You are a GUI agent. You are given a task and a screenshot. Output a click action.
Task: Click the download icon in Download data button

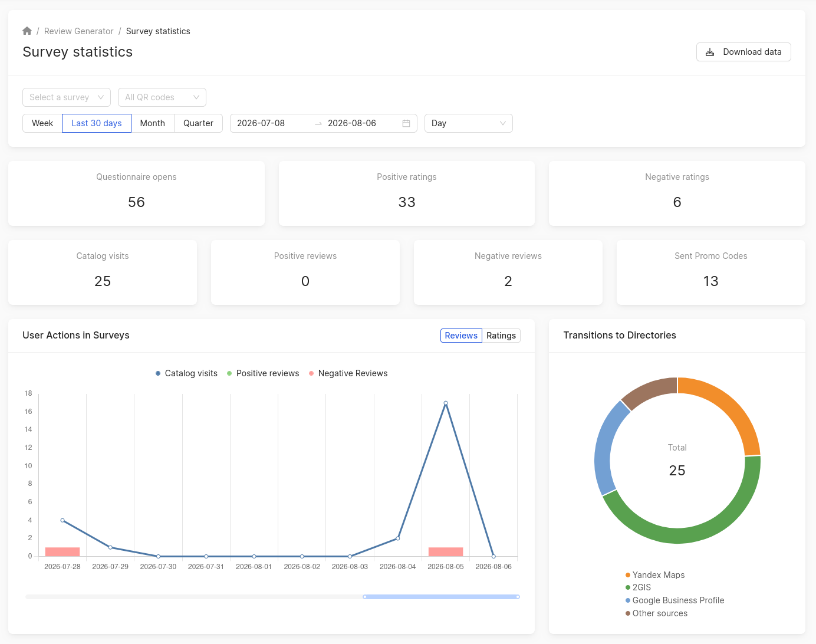point(710,52)
